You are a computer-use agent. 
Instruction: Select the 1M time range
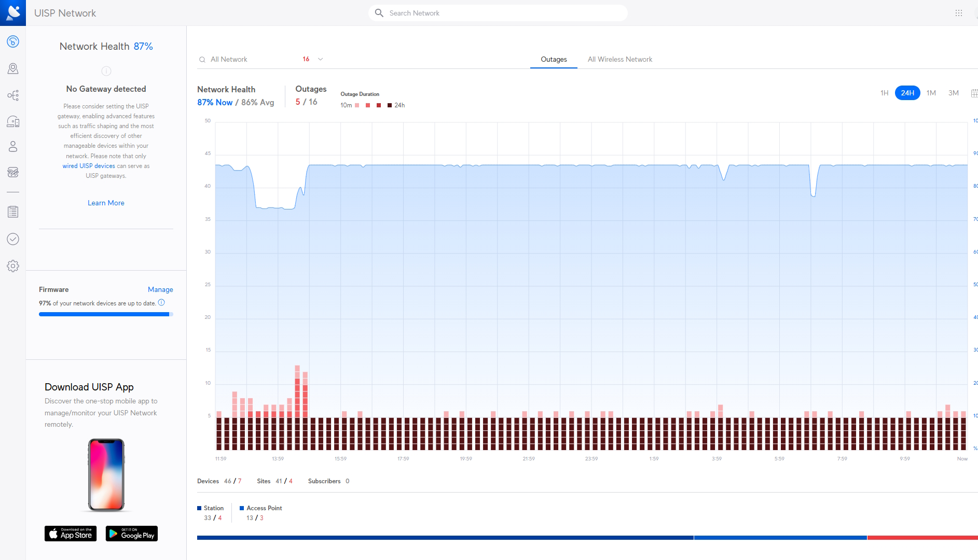tap(931, 93)
